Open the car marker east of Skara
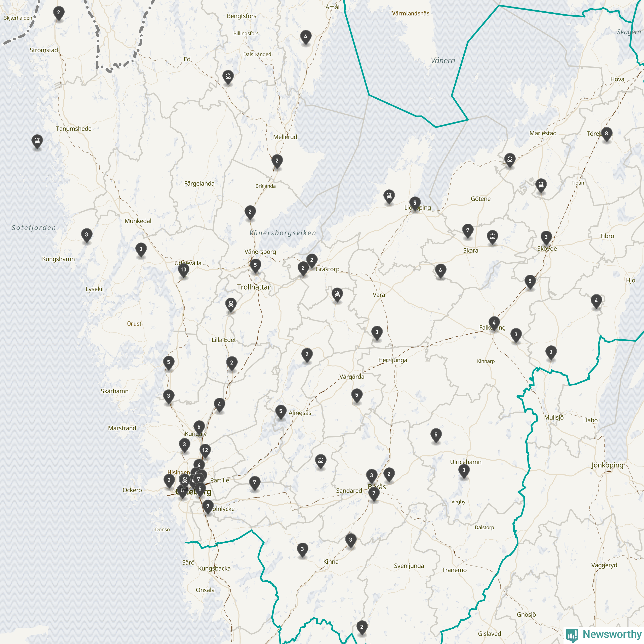Screen dimensions: 644x644 pos(492,237)
